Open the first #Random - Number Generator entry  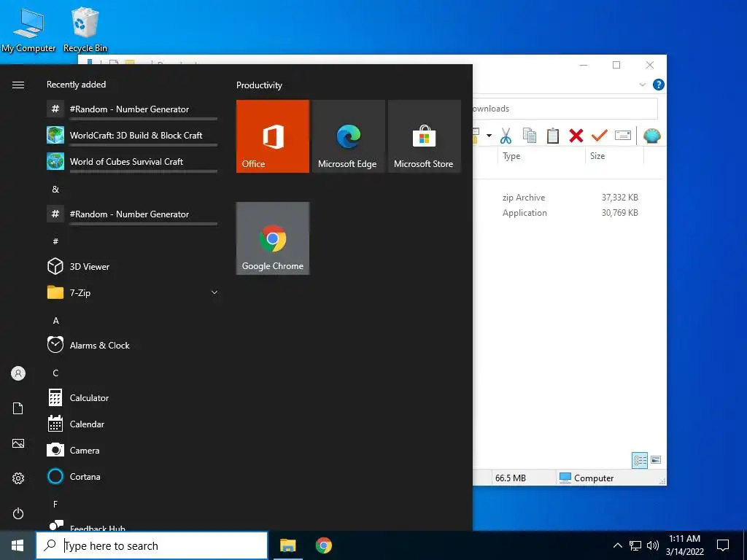tap(132, 109)
